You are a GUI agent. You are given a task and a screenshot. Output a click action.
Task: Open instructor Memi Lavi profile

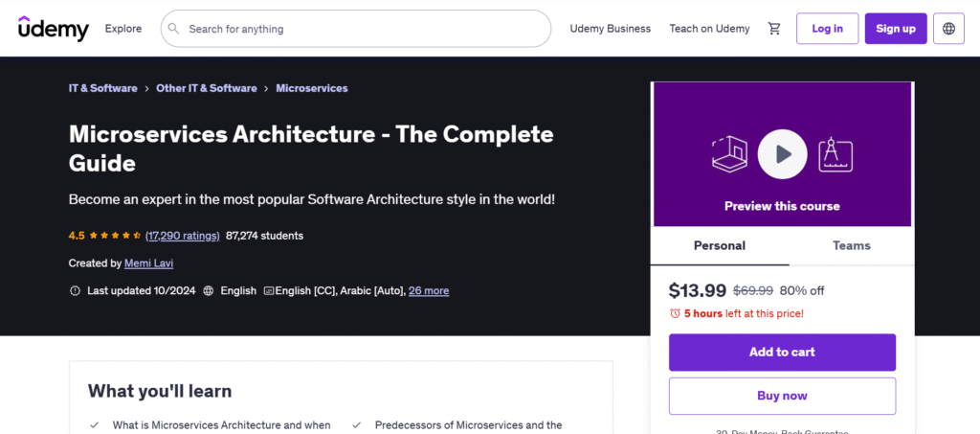[x=148, y=263]
